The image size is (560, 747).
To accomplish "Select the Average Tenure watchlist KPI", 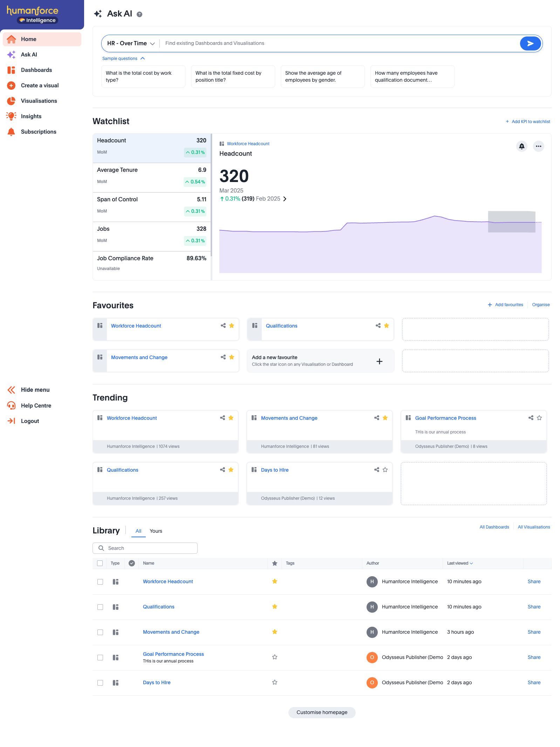I will tap(152, 177).
